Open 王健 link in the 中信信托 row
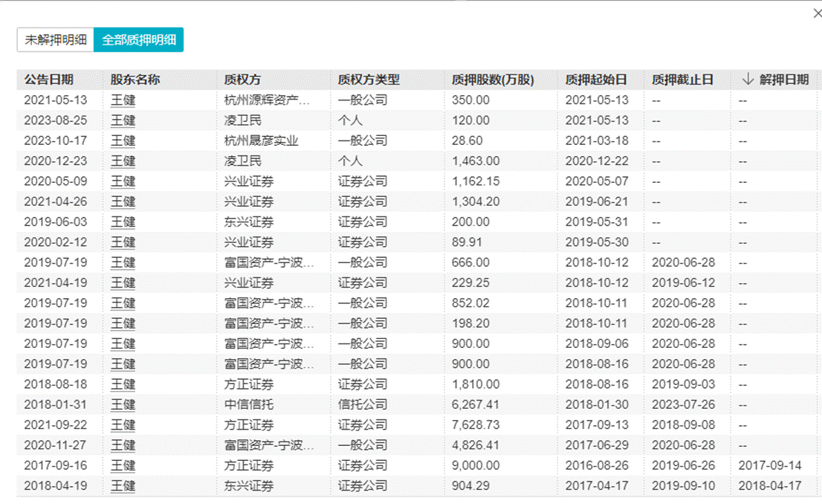Screen dimensions: 822x504 [123, 404]
